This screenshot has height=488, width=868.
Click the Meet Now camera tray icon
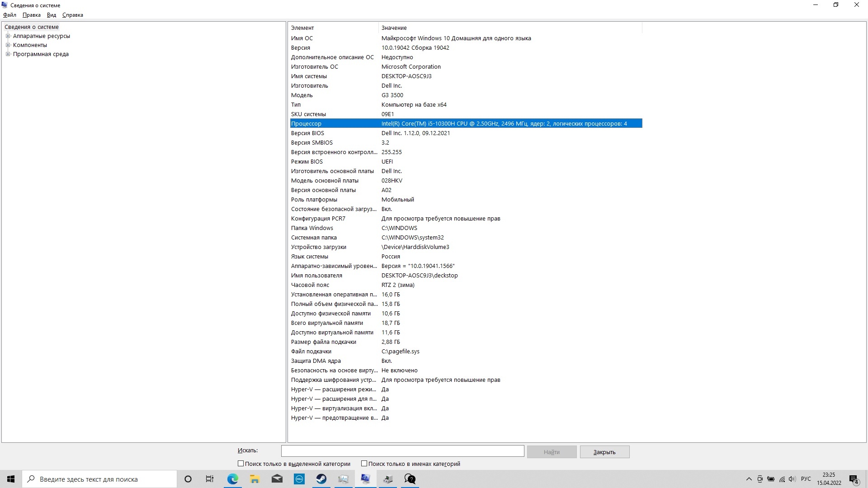(760, 479)
